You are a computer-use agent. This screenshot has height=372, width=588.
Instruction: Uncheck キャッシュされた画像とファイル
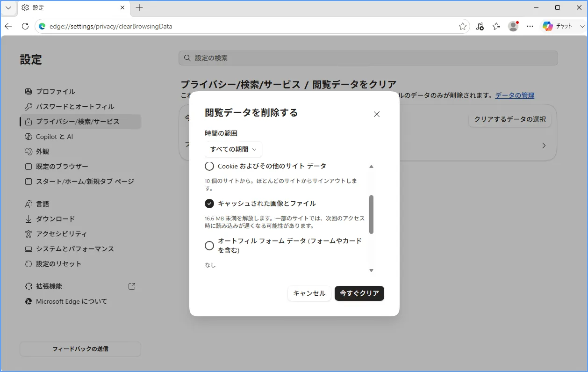click(209, 204)
